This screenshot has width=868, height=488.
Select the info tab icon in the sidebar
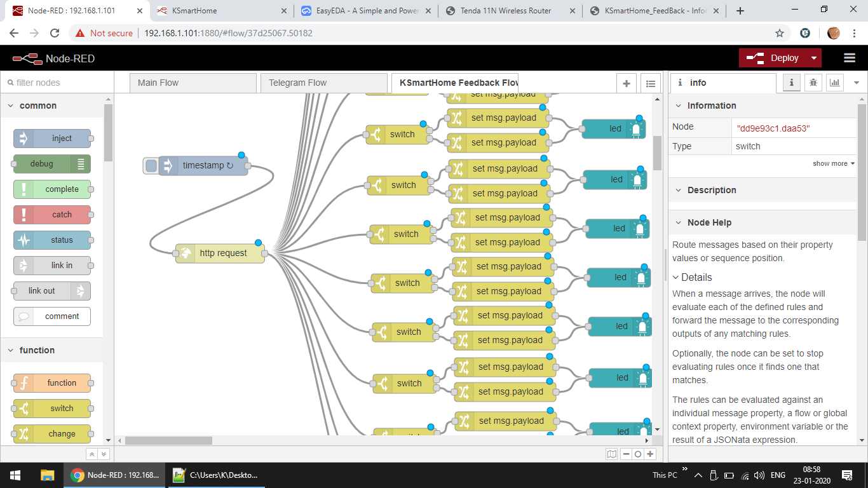tap(791, 83)
